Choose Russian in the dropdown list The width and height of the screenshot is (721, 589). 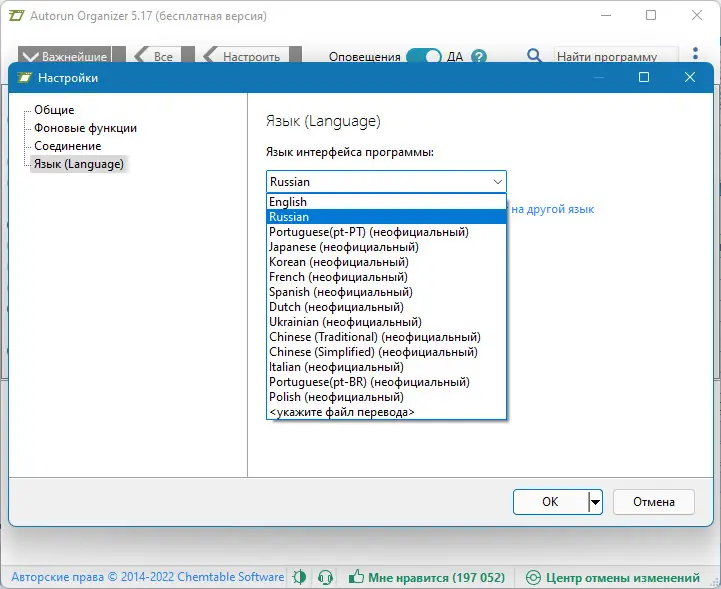(x=386, y=217)
